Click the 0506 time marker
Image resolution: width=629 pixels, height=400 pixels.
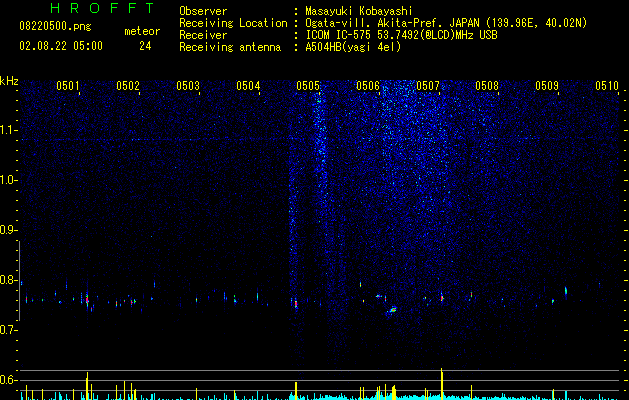[x=368, y=86]
